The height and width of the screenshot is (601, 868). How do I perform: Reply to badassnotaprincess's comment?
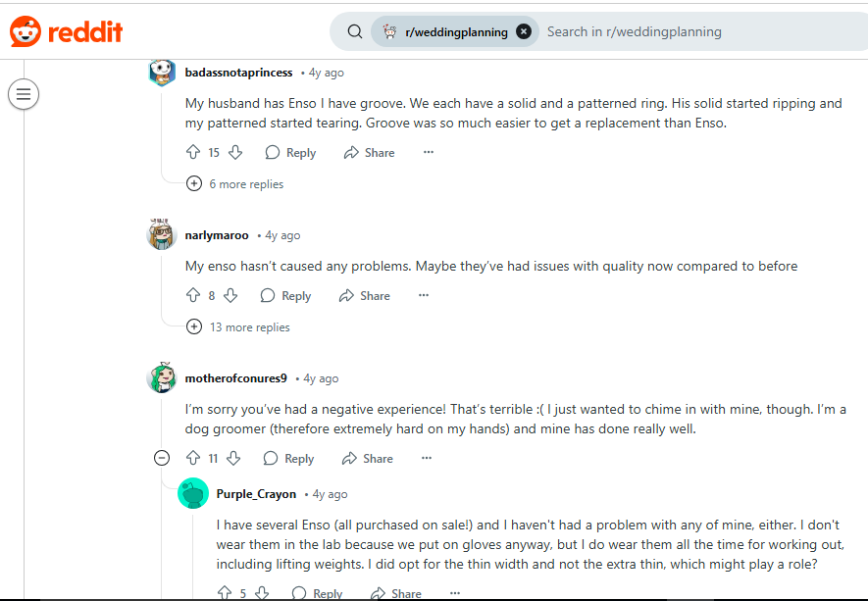tap(290, 153)
